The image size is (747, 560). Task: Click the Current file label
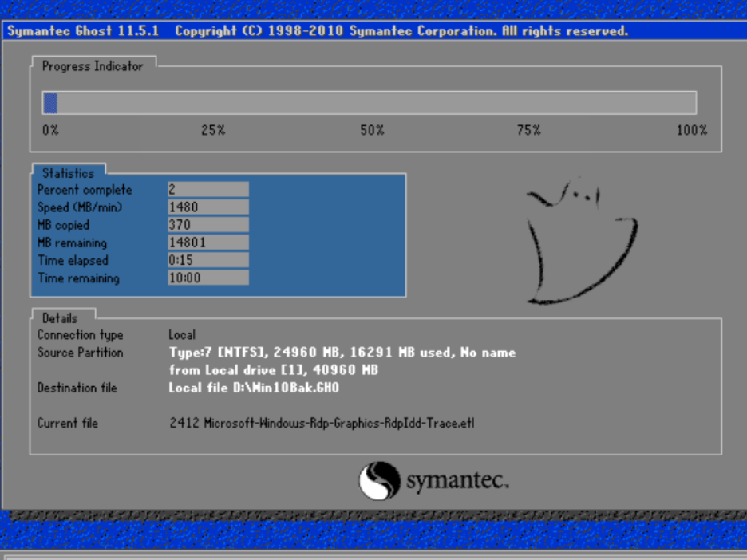(x=68, y=423)
